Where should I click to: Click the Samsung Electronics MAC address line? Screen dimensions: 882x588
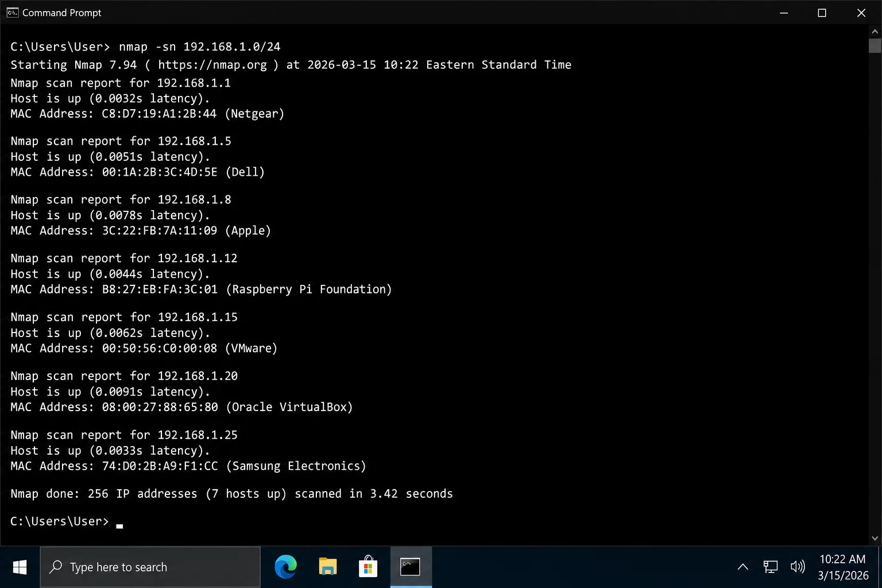click(x=188, y=466)
